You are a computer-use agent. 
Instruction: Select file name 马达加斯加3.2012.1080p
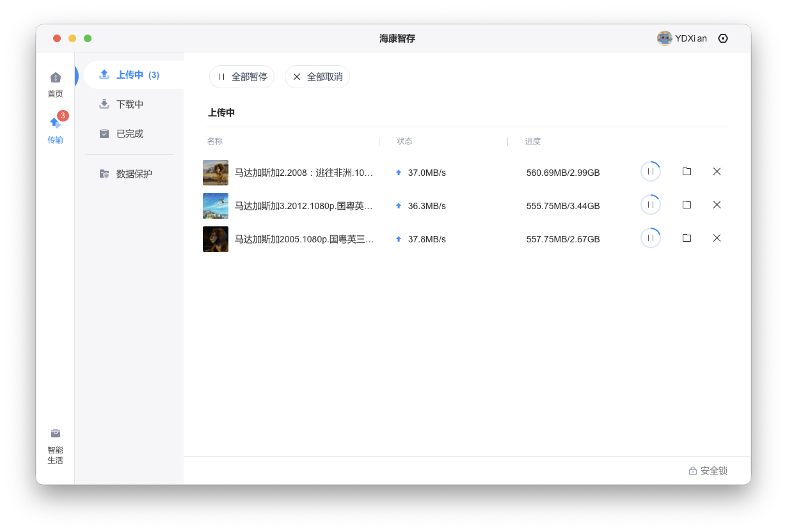[304, 206]
